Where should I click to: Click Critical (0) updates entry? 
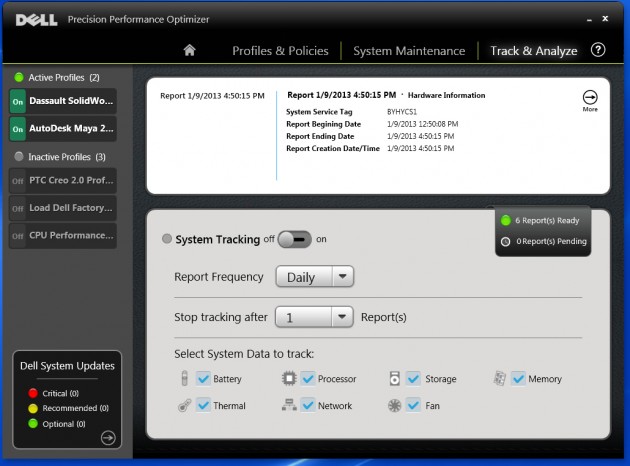tap(60, 393)
